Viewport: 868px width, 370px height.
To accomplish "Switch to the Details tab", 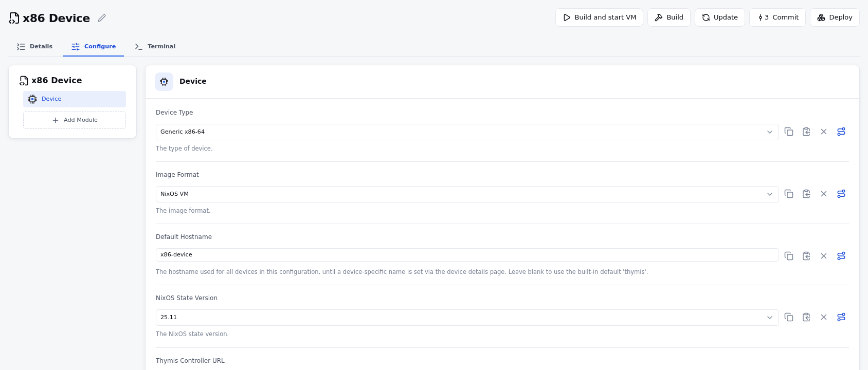I will 35,46.
